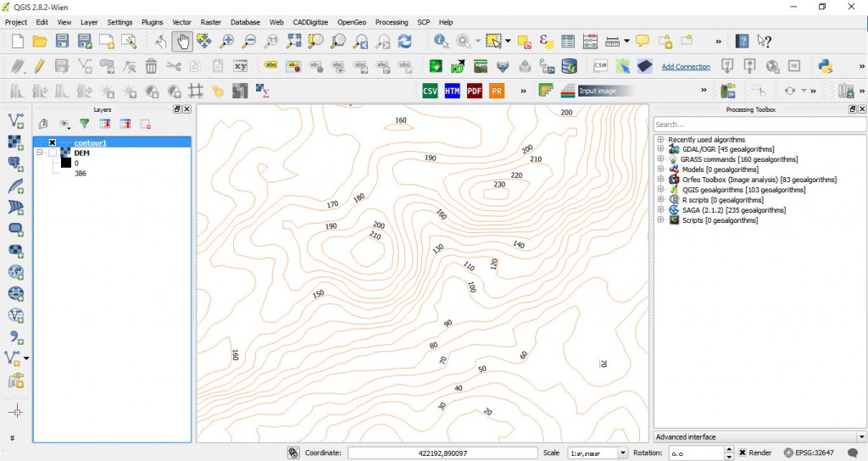Open the Python console icon

[825, 66]
